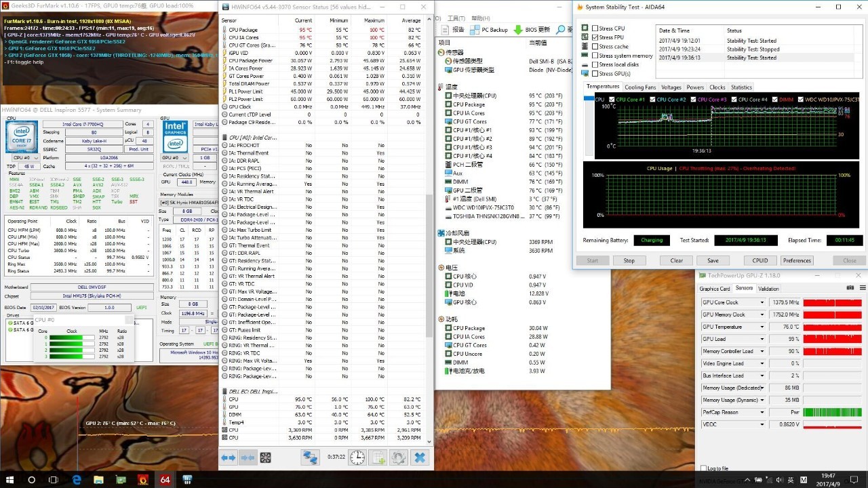The image size is (868, 488).
Task: Click the Preferences button in AIDA64
Action: (797, 260)
